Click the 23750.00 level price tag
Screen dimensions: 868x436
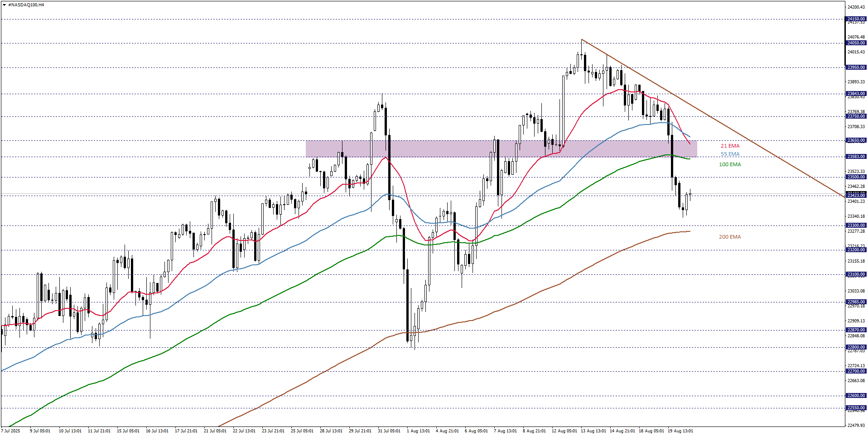click(856, 116)
